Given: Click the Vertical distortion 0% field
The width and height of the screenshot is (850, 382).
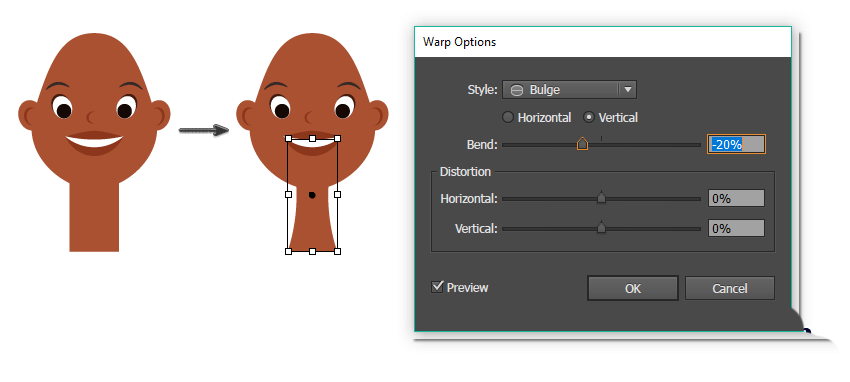Looking at the screenshot, I should (x=736, y=228).
